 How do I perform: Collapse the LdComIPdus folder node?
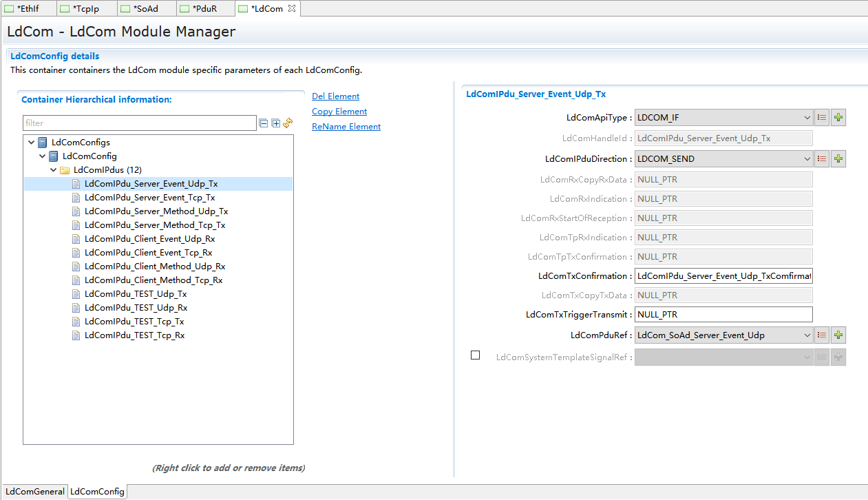point(54,170)
